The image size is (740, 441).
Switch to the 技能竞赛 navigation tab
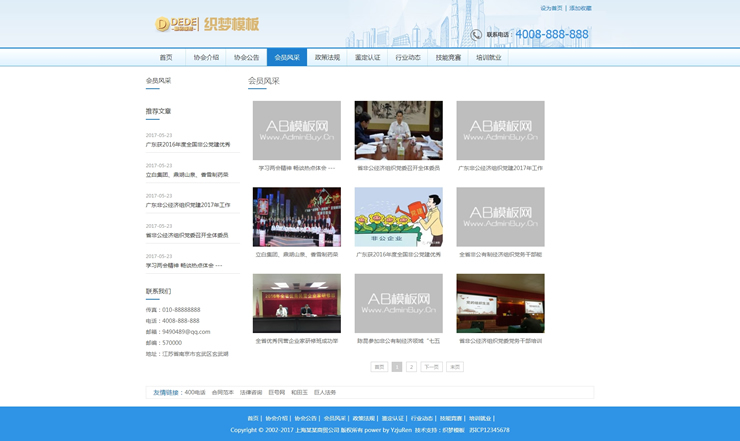tap(449, 58)
